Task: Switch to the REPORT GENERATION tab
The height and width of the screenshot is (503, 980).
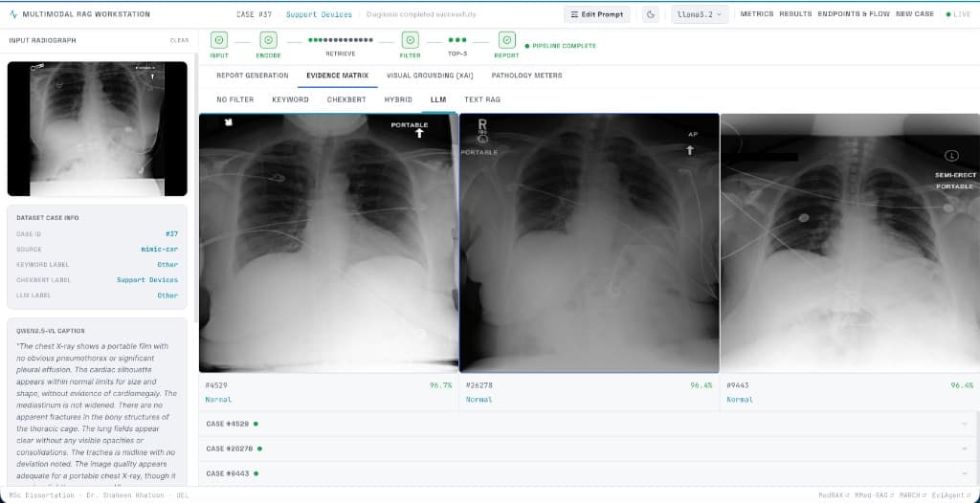Action: (253, 76)
